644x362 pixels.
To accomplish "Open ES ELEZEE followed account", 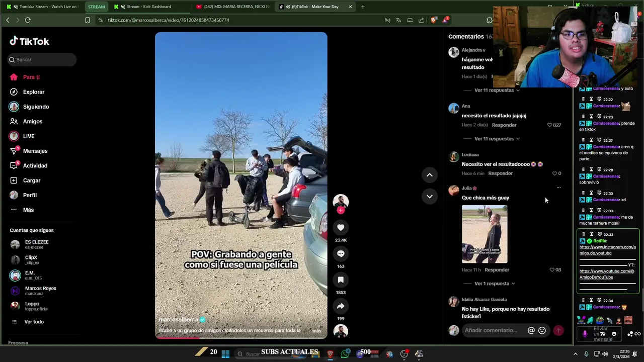I will point(30,244).
